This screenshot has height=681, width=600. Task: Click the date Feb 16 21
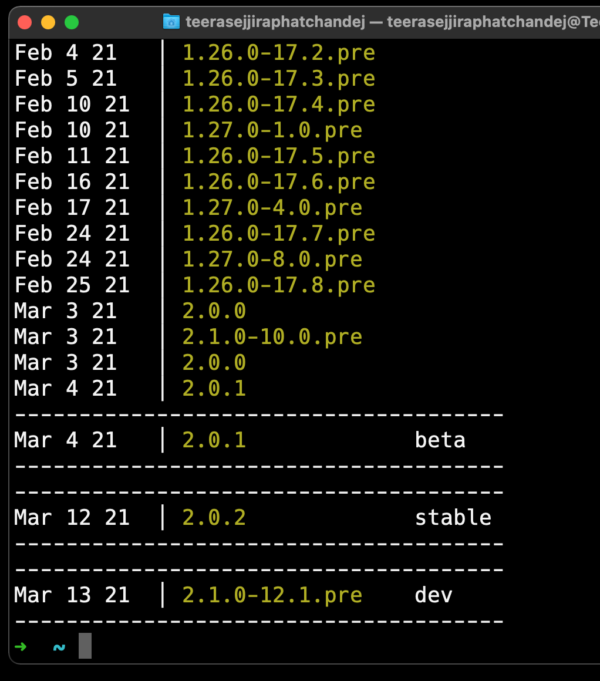[72, 182]
